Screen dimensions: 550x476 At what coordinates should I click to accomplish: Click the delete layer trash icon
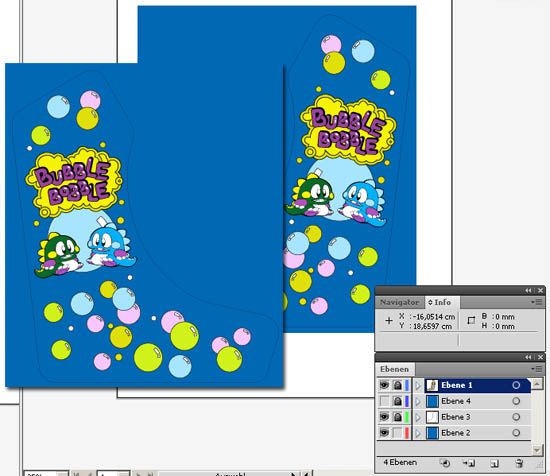tap(519, 463)
